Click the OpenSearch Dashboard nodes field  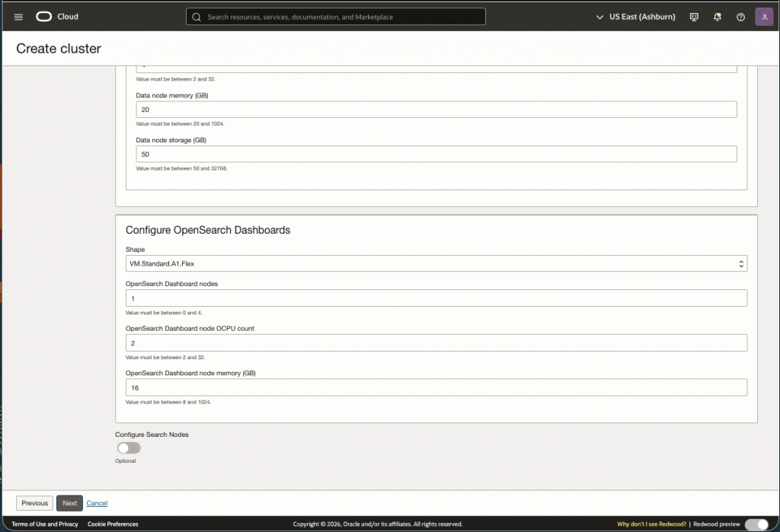(436, 298)
